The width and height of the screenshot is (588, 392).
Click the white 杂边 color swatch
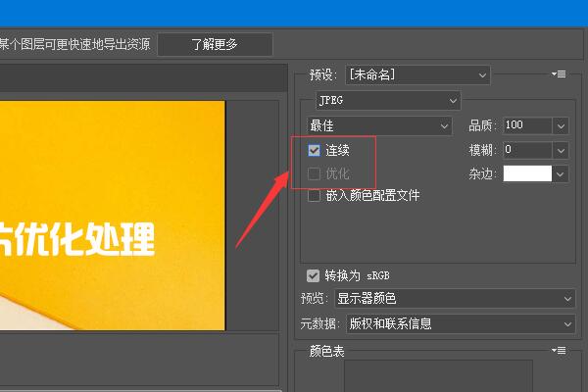527,173
